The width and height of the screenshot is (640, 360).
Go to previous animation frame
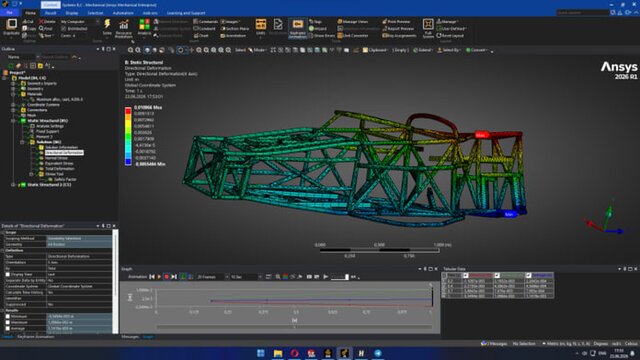[152, 277]
